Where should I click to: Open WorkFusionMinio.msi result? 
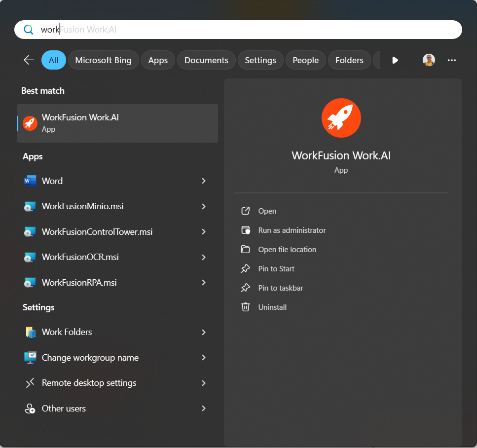[117, 206]
